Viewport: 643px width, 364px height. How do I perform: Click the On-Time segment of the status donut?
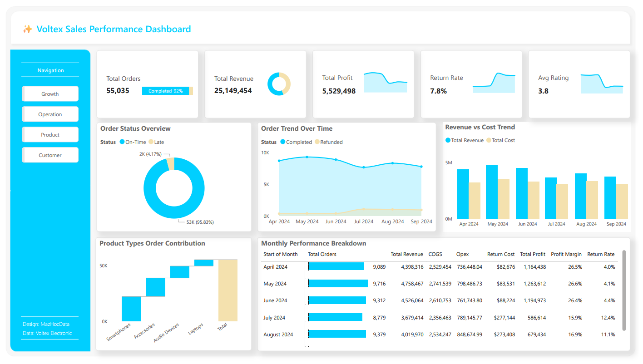pyautogui.click(x=174, y=213)
